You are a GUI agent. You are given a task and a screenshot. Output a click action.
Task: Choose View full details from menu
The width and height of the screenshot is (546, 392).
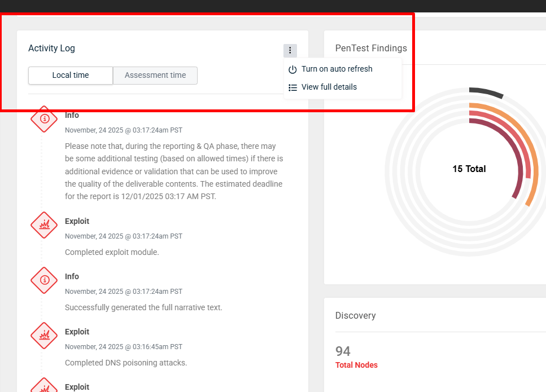329,87
